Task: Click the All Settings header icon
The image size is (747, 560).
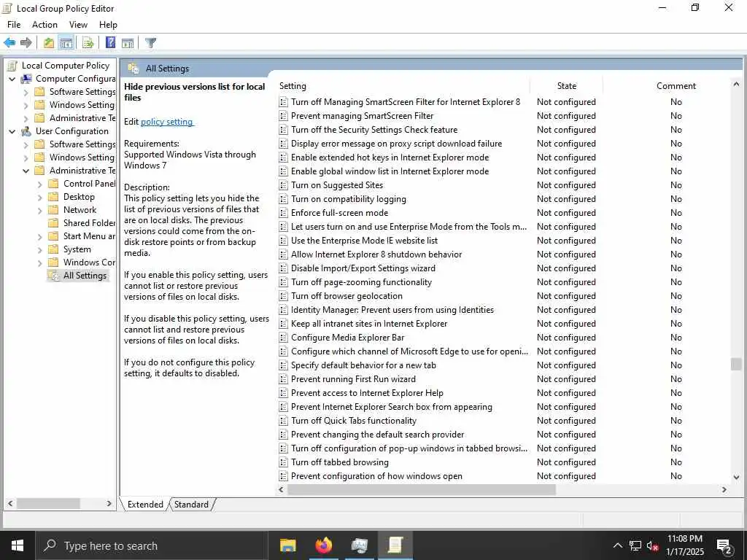Action: [133, 69]
